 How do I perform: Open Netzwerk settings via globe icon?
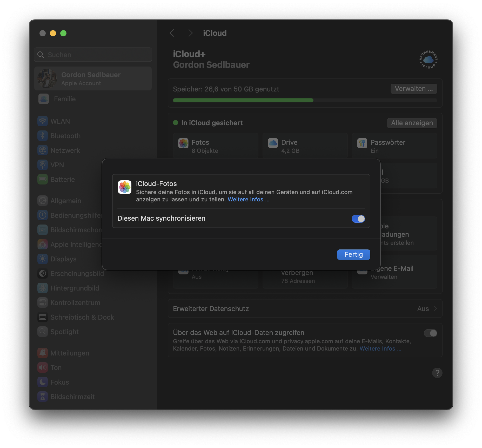[43, 150]
